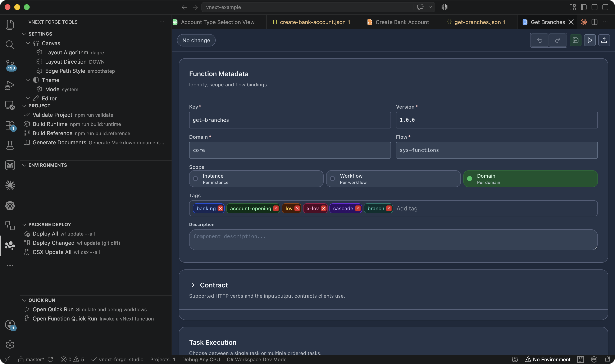The image size is (615, 364).
Task: Remove the account-opening tag
Action: [x=276, y=209]
